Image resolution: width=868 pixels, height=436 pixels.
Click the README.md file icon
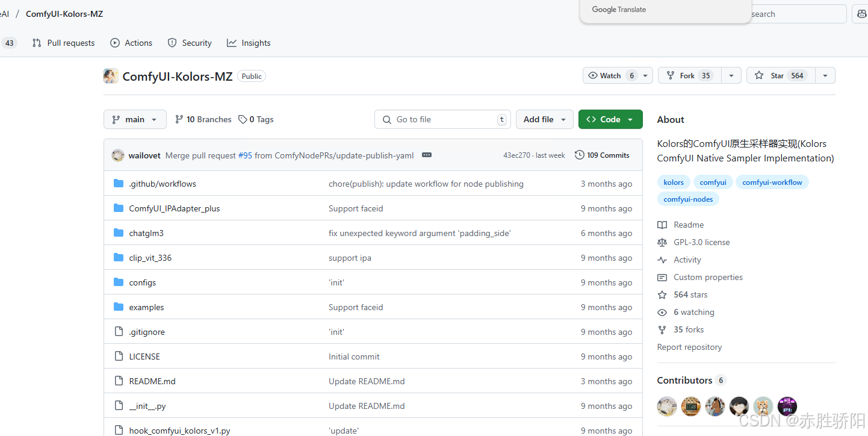119,381
